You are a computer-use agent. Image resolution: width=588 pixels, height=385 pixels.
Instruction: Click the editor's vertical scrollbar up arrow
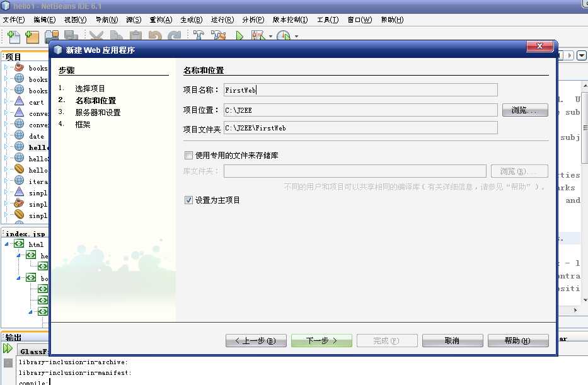(585, 86)
